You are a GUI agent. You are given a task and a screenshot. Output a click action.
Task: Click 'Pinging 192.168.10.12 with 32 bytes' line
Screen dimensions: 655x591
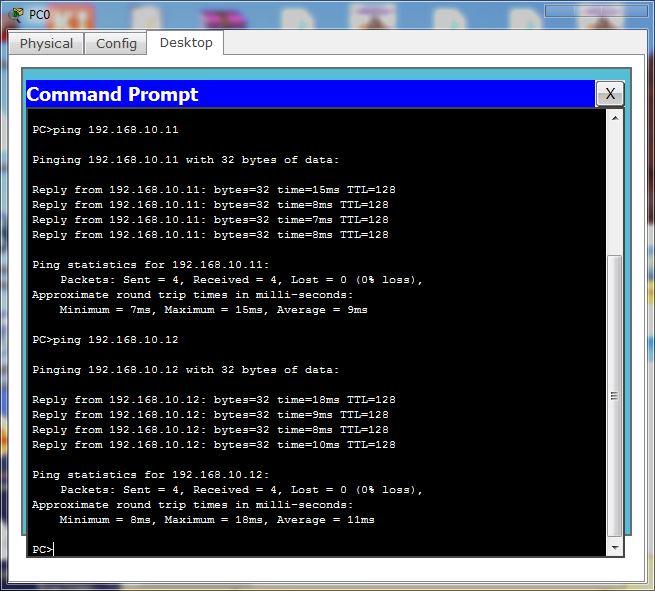[185, 370]
